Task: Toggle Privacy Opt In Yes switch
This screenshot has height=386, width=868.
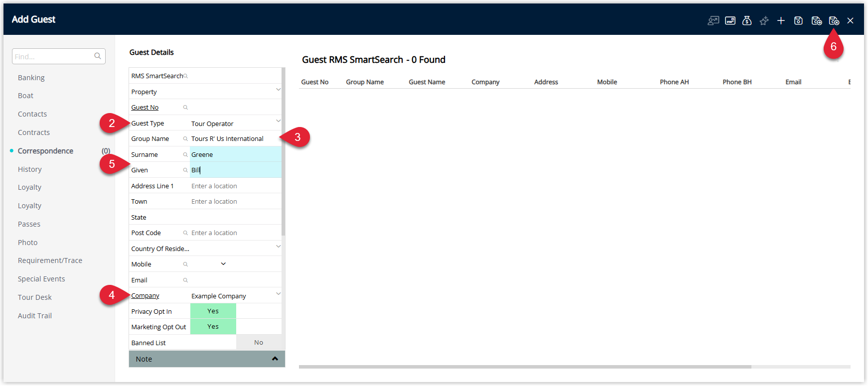Action: [213, 311]
